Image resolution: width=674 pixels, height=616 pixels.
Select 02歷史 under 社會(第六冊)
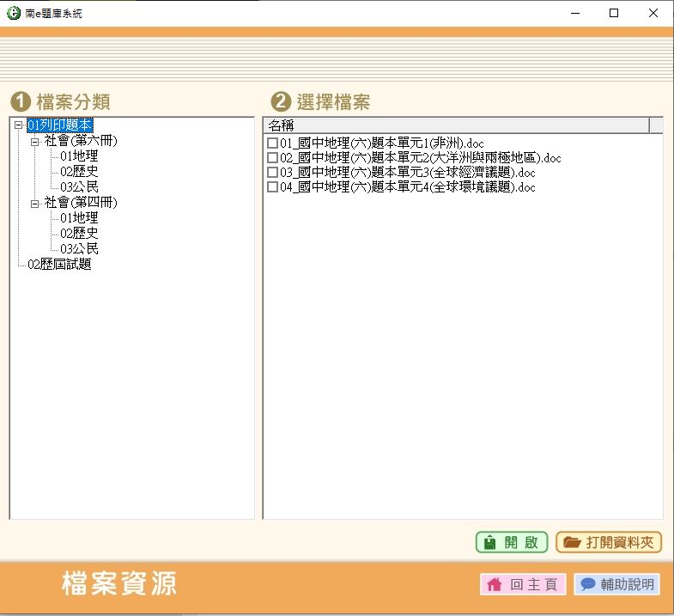tap(79, 172)
